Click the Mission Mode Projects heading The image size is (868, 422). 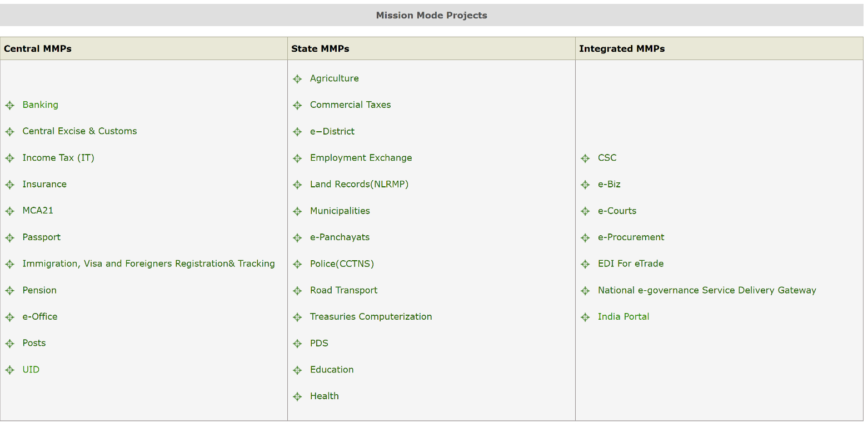tap(432, 16)
